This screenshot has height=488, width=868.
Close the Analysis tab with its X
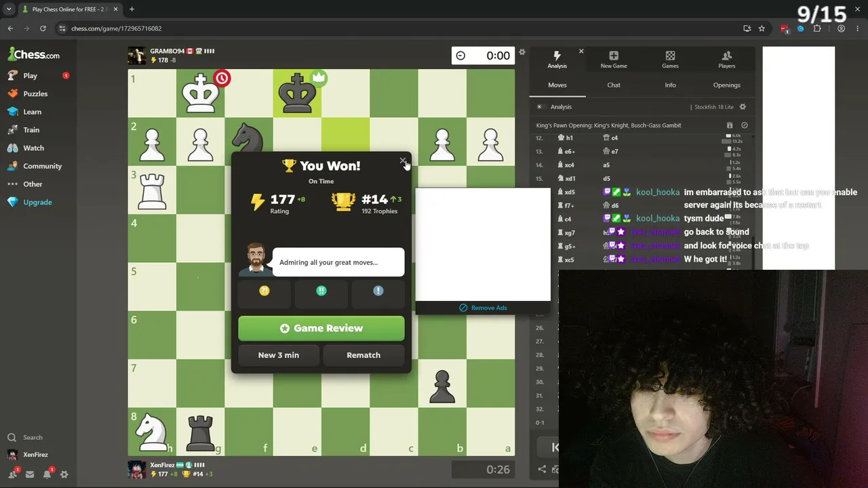(x=581, y=52)
